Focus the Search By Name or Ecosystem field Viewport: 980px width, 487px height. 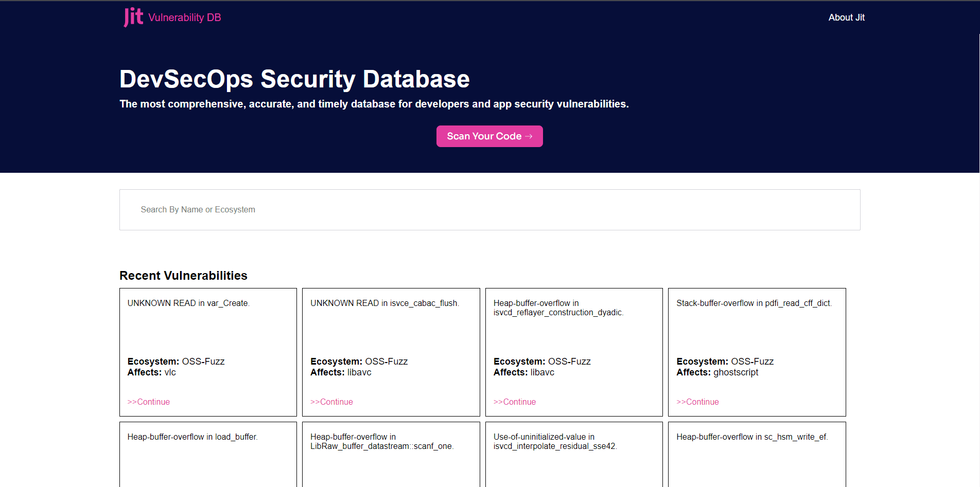[x=489, y=210]
